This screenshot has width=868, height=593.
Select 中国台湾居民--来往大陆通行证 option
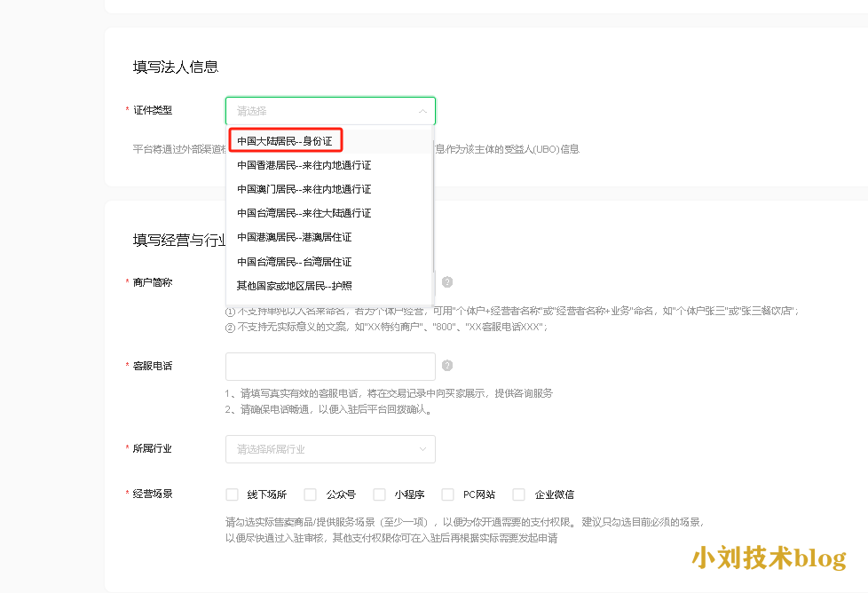pyautogui.click(x=304, y=213)
